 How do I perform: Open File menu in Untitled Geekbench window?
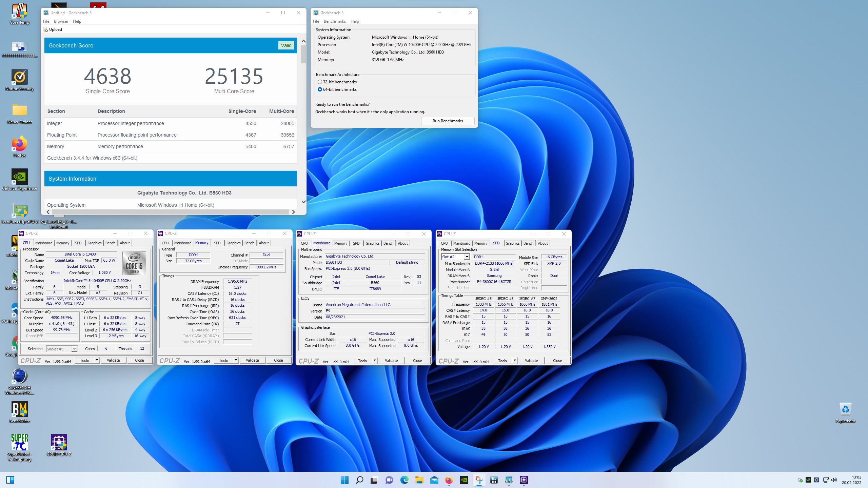[x=46, y=21]
